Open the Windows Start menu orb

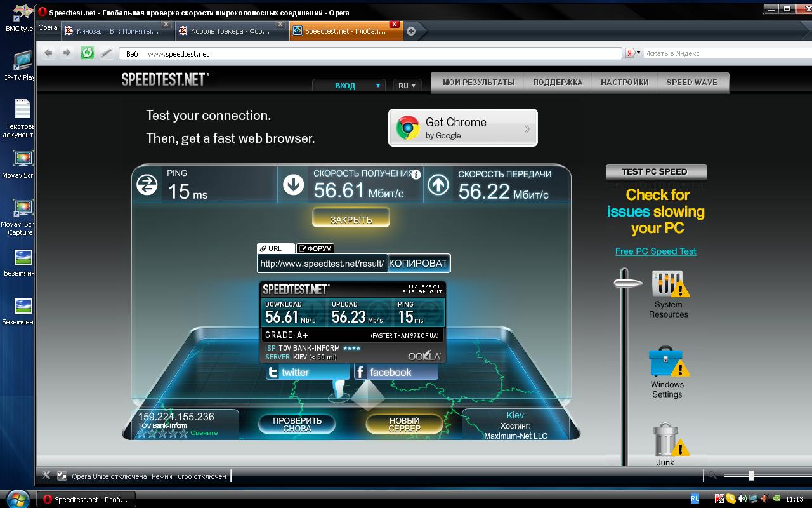click(x=17, y=498)
